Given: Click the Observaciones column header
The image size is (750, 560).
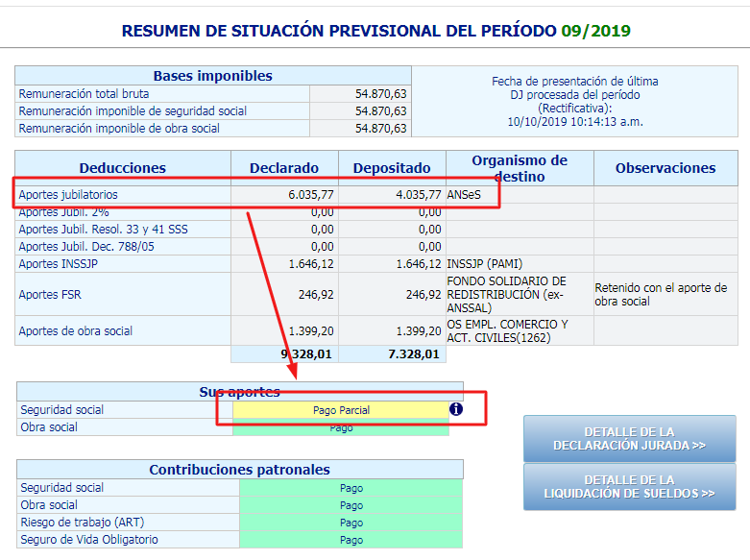Looking at the screenshot, I should [x=665, y=168].
